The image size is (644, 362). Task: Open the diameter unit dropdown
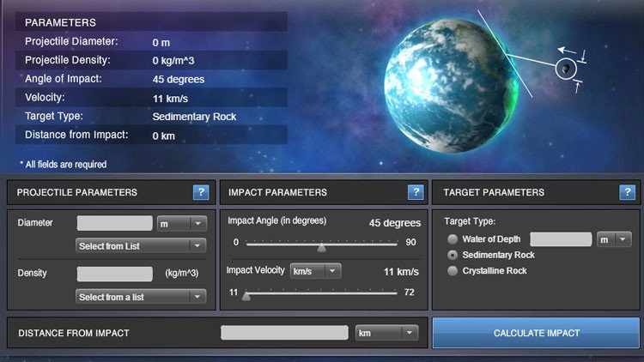181,223
